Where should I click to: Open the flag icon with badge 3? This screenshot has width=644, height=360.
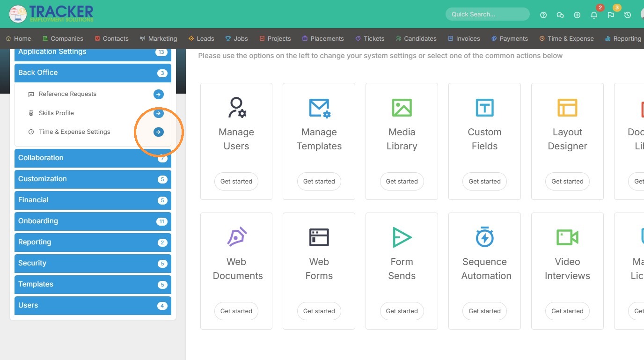point(611,15)
